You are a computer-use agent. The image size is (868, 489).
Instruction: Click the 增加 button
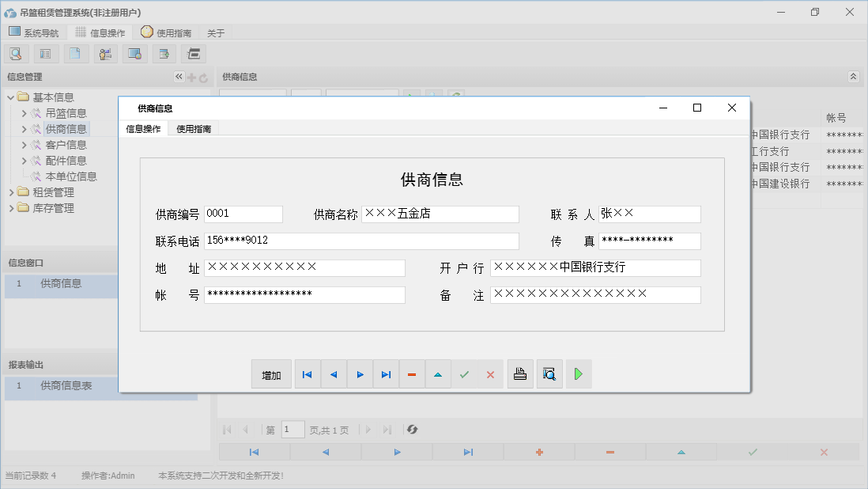(271, 374)
